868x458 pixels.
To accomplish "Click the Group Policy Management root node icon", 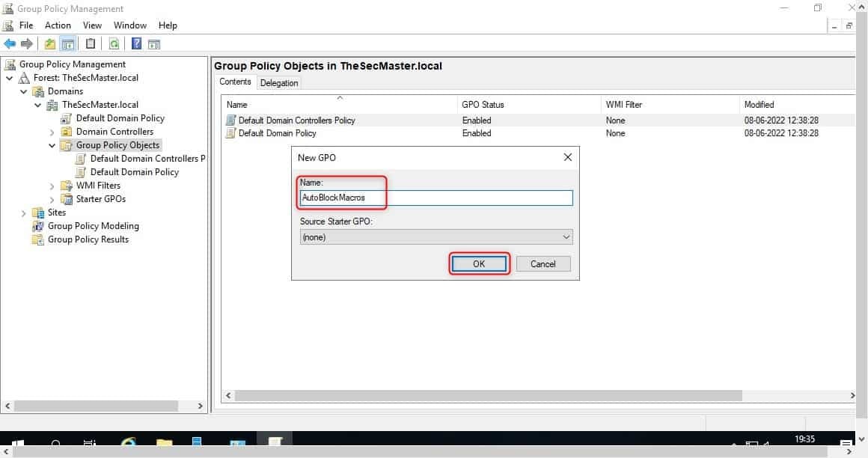I will 10,64.
